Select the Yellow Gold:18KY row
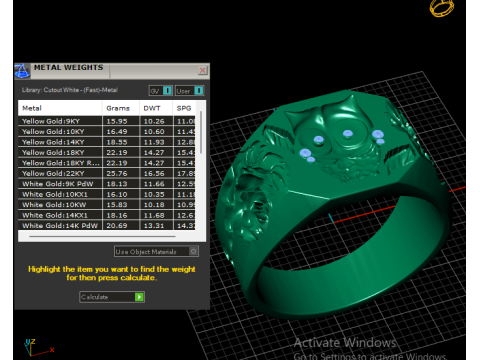480x360 pixels. [107, 153]
